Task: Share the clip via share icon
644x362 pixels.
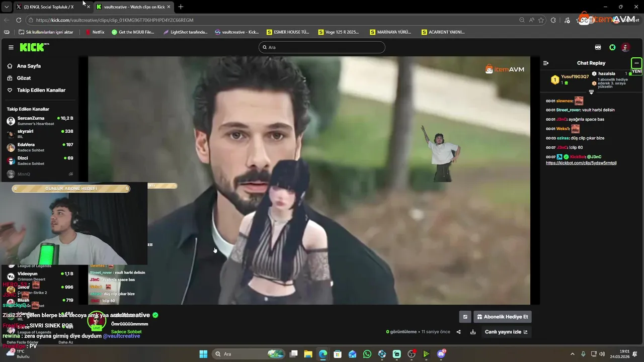Action: tap(458, 332)
